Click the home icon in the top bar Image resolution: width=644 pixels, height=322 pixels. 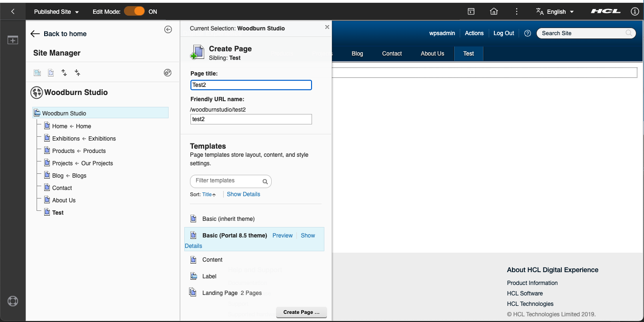[494, 11]
